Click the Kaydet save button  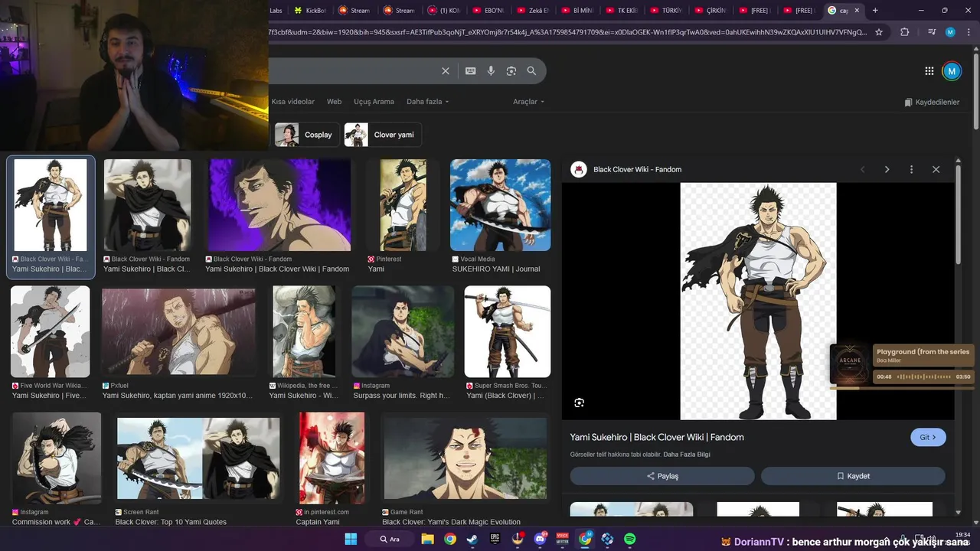pyautogui.click(x=853, y=476)
